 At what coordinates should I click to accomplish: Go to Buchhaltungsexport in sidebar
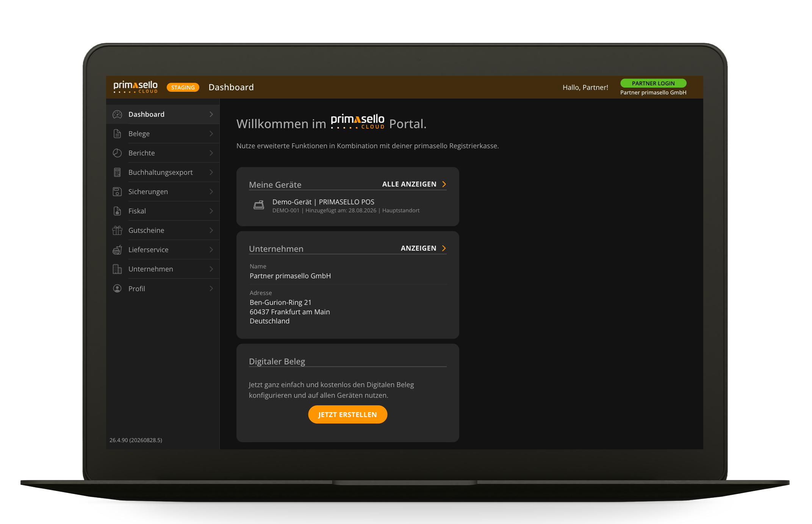click(x=163, y=173)
